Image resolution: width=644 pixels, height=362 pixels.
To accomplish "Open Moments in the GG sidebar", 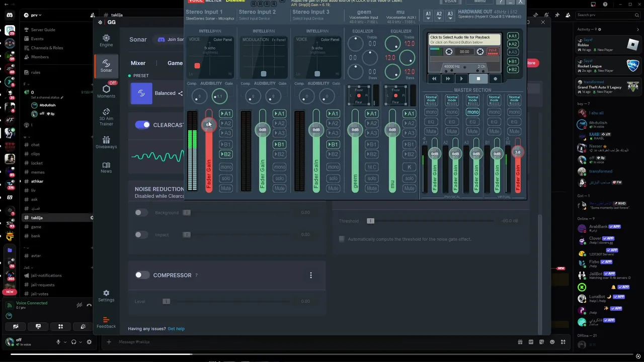I will tap(106, 92).
